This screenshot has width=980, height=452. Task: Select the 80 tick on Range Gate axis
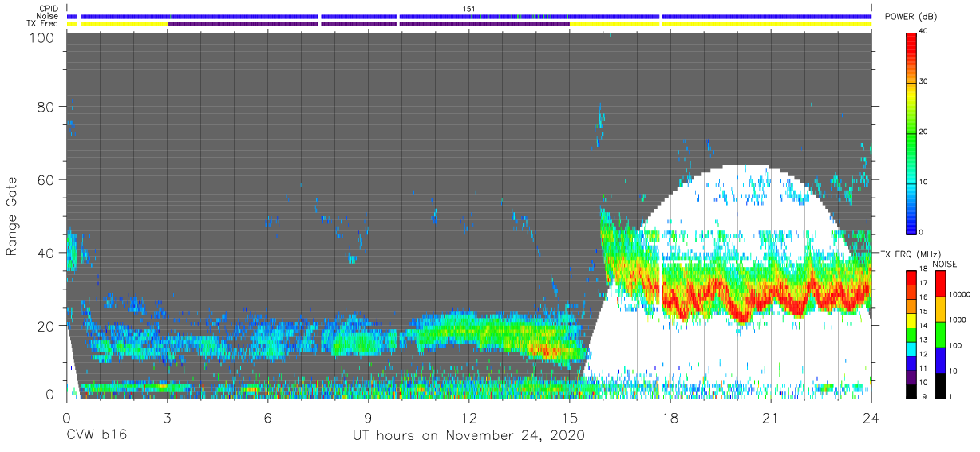(x=45, y=107)
